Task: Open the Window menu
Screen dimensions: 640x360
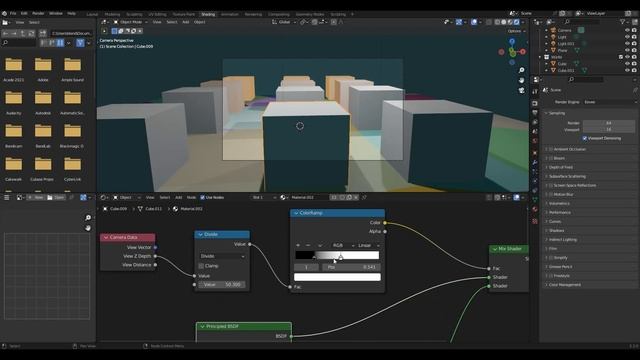Action: coord(56,13)
